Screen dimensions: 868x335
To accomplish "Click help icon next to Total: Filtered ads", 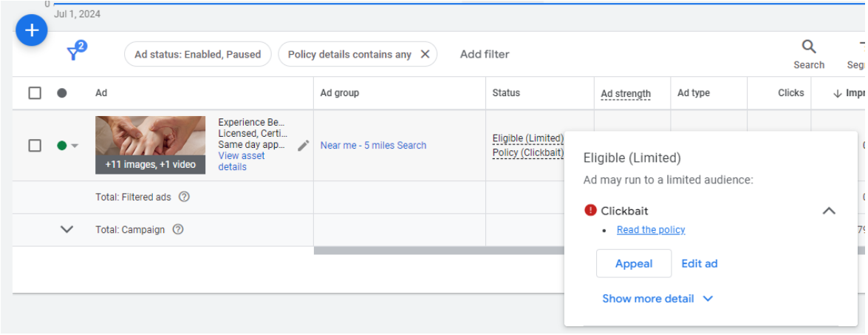I will 185,197.
